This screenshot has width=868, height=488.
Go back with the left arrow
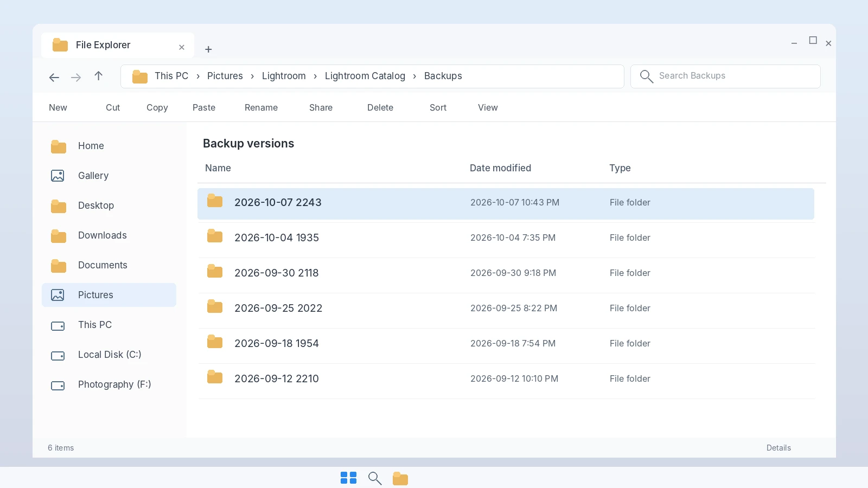pyautogui.click(x=54, y=78)
